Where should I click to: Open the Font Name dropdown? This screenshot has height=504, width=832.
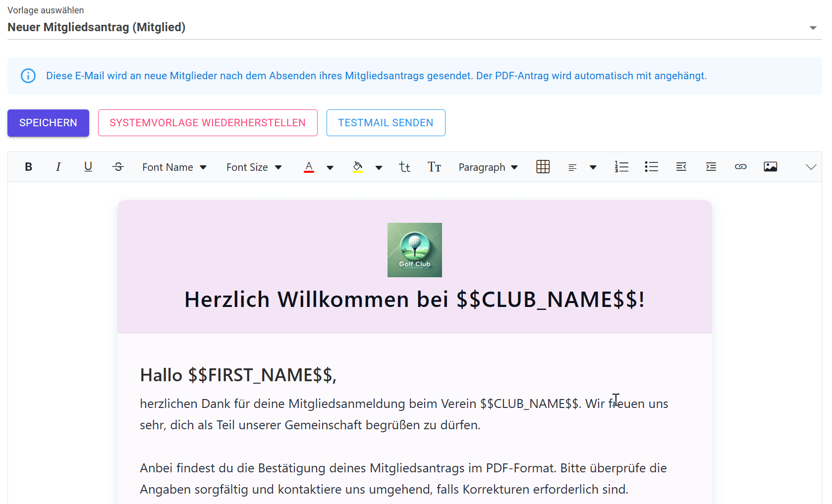(174, 167)
